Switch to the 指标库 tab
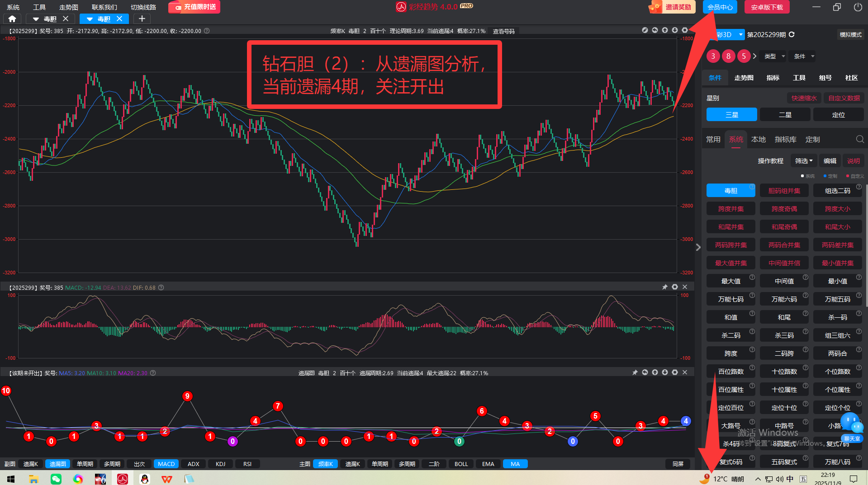 coord(785,139)
